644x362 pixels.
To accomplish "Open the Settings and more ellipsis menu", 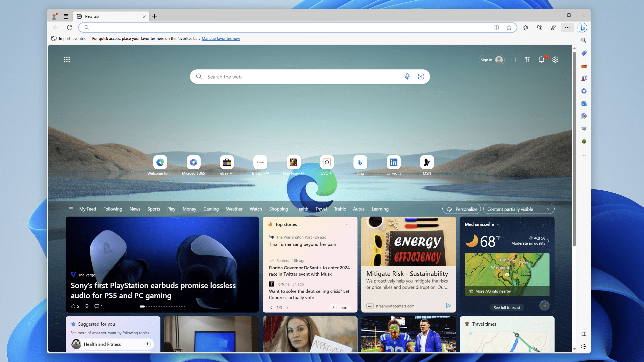I will 567,28.
